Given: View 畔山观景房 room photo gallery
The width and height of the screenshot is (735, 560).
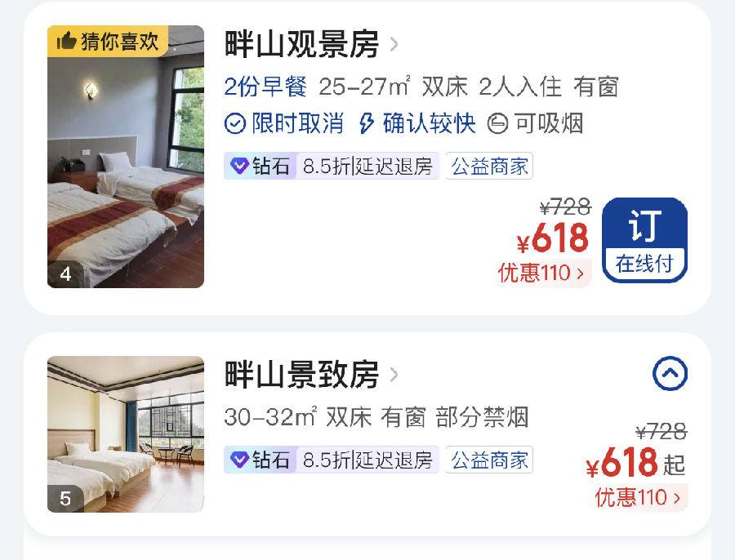Looking at the screenshot, I should pos(126,157).
